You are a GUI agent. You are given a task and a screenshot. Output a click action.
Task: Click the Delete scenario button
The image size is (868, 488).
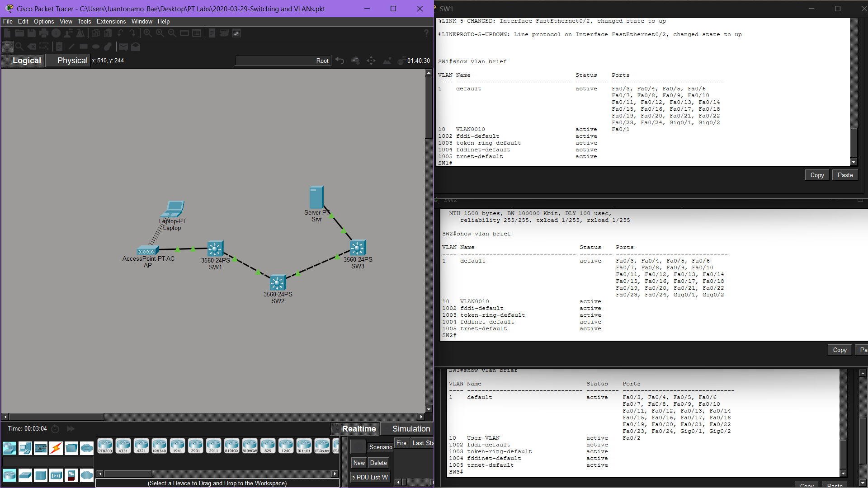(378, 463)
